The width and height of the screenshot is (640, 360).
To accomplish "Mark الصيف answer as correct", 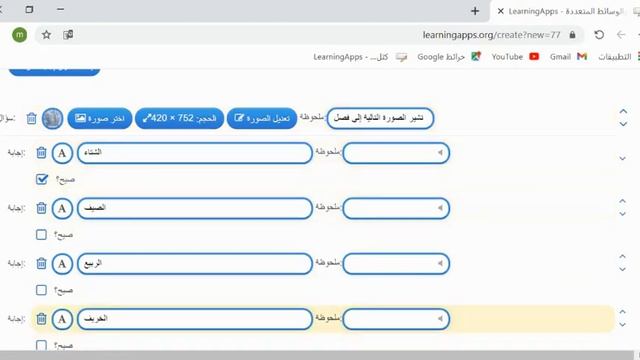I will pyautogui.click(x=41, y=235).
